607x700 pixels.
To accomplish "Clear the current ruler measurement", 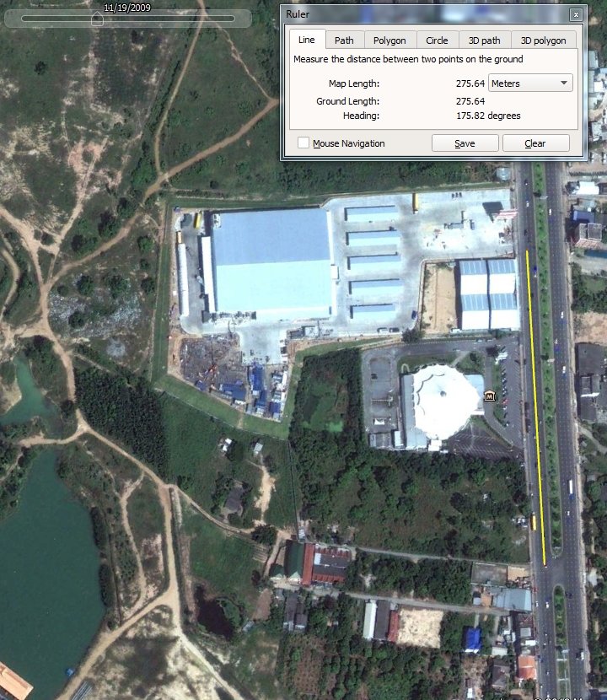I will pos(535,143).
